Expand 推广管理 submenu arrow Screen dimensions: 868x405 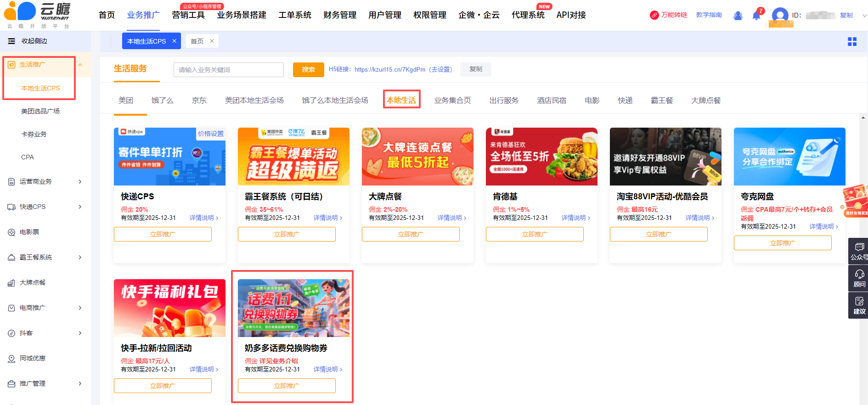point(80,384)
